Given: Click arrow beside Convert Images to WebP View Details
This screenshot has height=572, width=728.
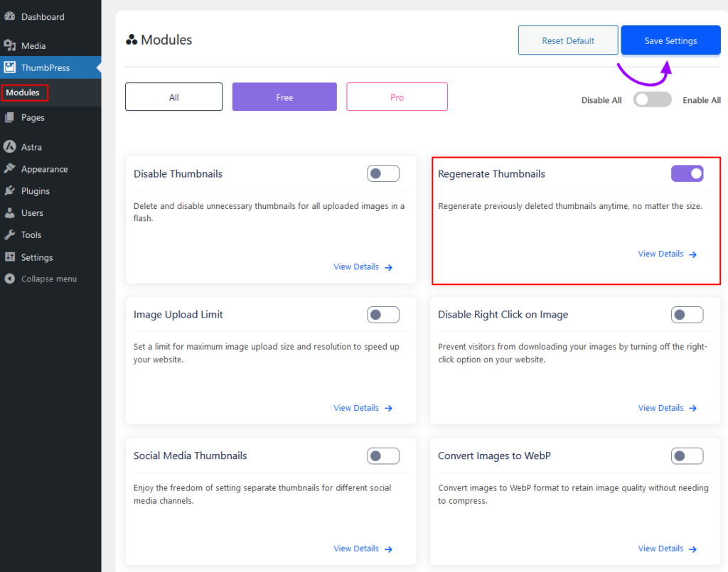Looking at the screenshot, I should click(692, 549).
